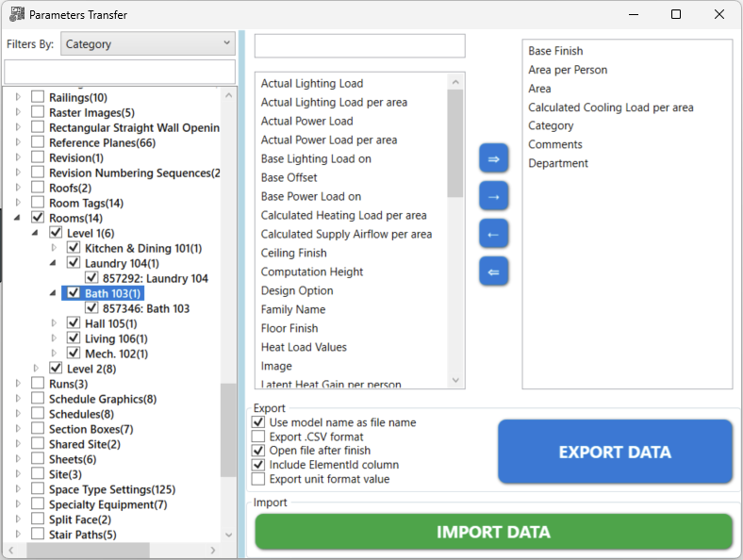This screenshot has width=743, height=560.
Task: Click the move-all-left double arrow button
Action: 493,272
